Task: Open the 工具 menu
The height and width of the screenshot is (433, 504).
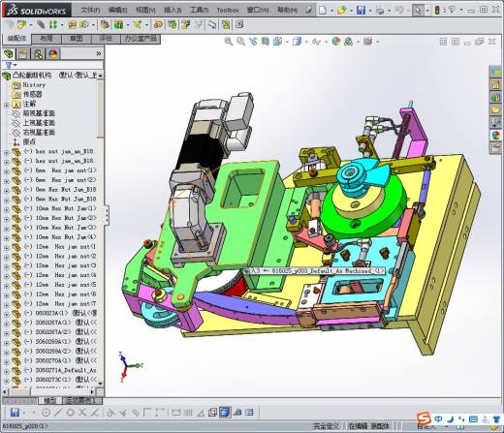Action: (x=199, y=11)
